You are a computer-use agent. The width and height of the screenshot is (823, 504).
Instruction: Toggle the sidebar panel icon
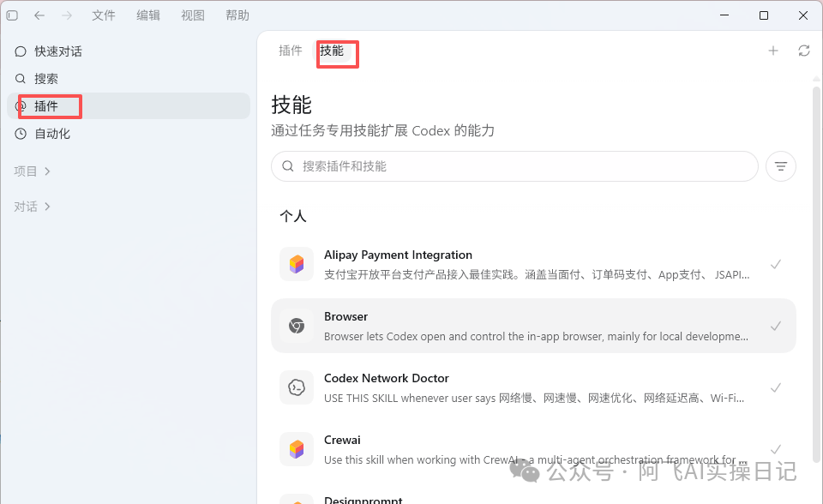pos(12,15)
